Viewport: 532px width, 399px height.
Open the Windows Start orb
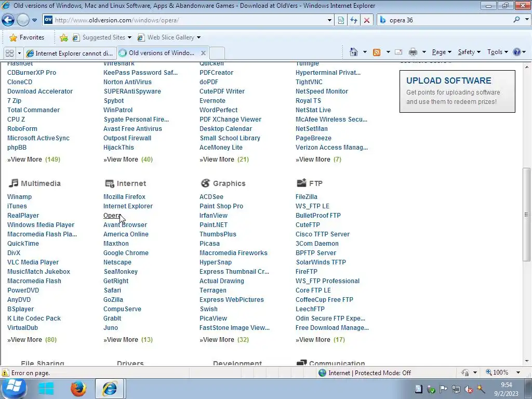14,389
